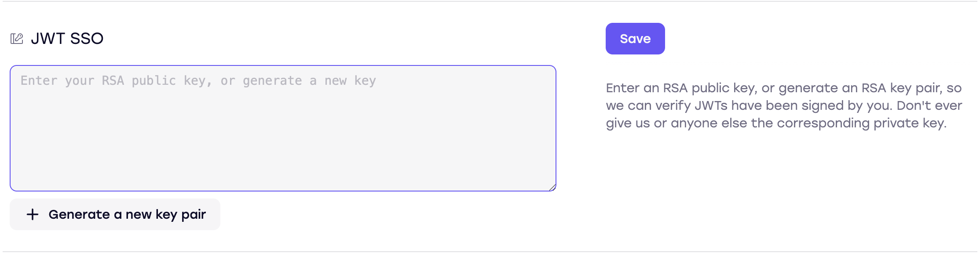Click the 'corresponding private key' help line
Viewport: 980px width, 253px height.
click(776, 123)
